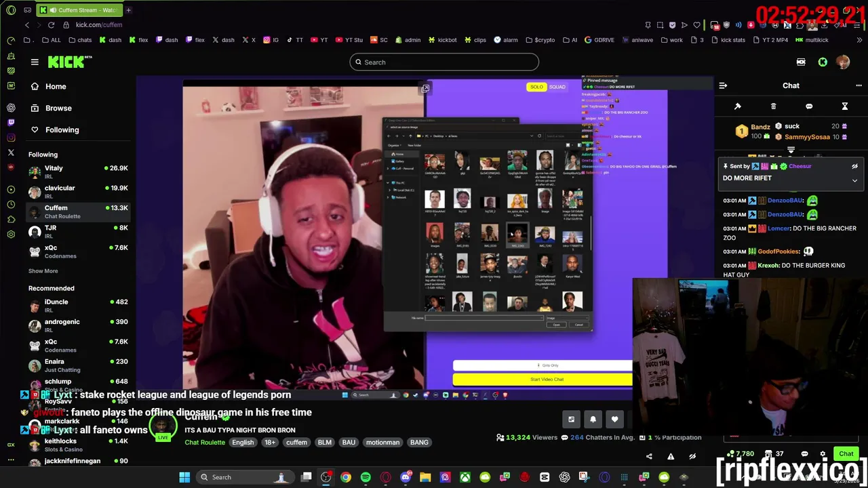Screen dimensions: 868x488
Task: Click the moderation hammer icon in chat
Action: pos(738,106)
